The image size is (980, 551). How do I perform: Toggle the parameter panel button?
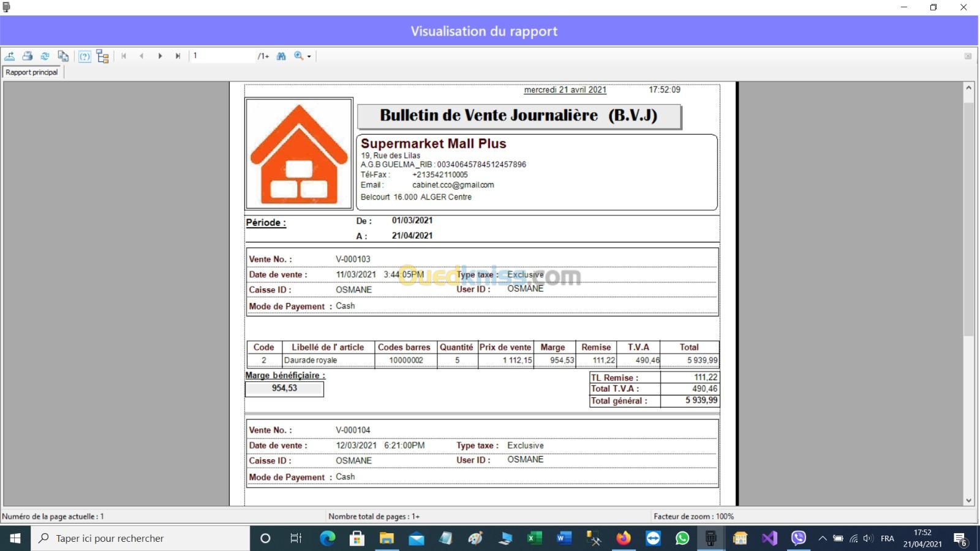85,56
